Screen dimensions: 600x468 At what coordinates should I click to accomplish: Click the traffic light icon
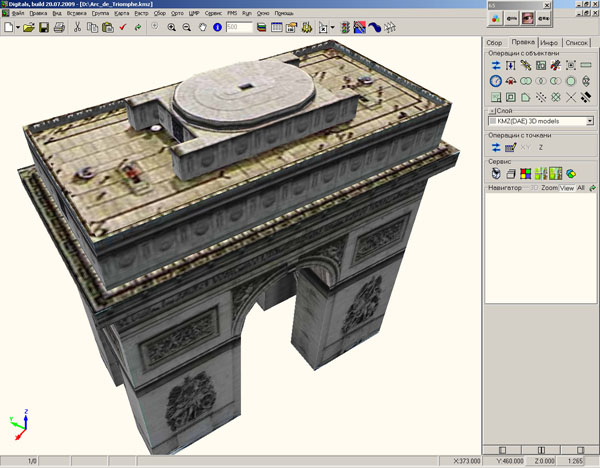pyautogui.click(x=345, y=27)
